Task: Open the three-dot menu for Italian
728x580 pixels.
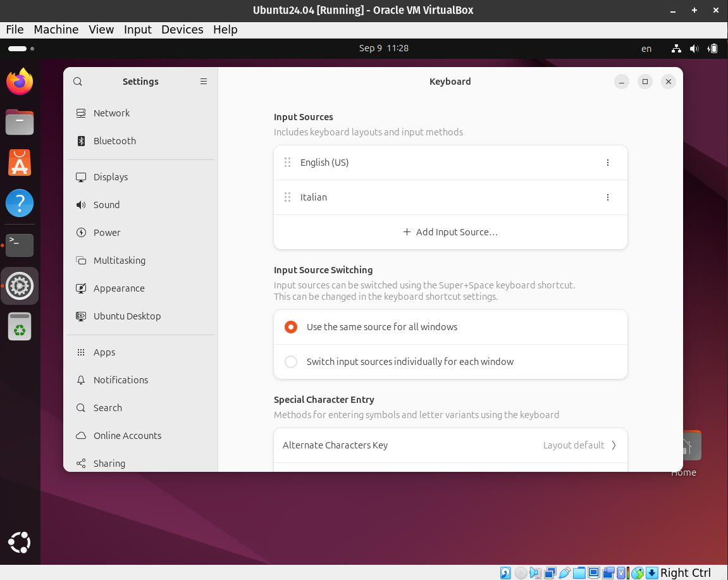Action: [608, 197]
